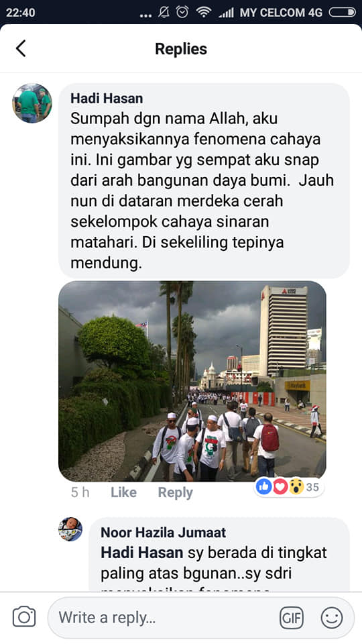This screenshot has height=644, width=362.
Task: Tap the Wi-Fi icon in status bar
Action: (x=203, y=12)
